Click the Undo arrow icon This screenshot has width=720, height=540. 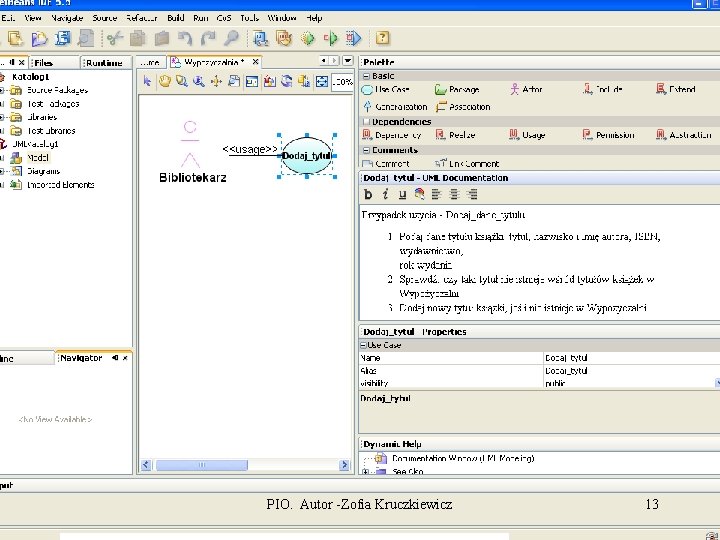coord(185,38)
